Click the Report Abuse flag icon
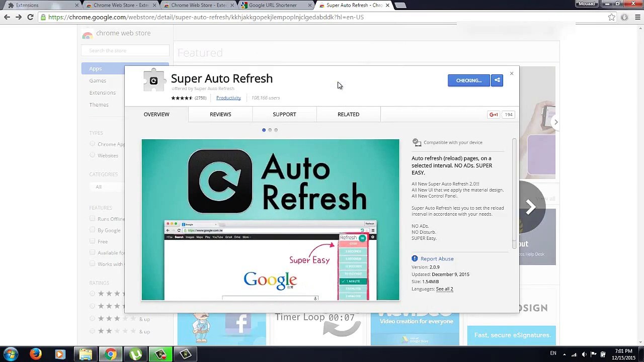This screenshot has height=362, width=644. coord(415,258)
